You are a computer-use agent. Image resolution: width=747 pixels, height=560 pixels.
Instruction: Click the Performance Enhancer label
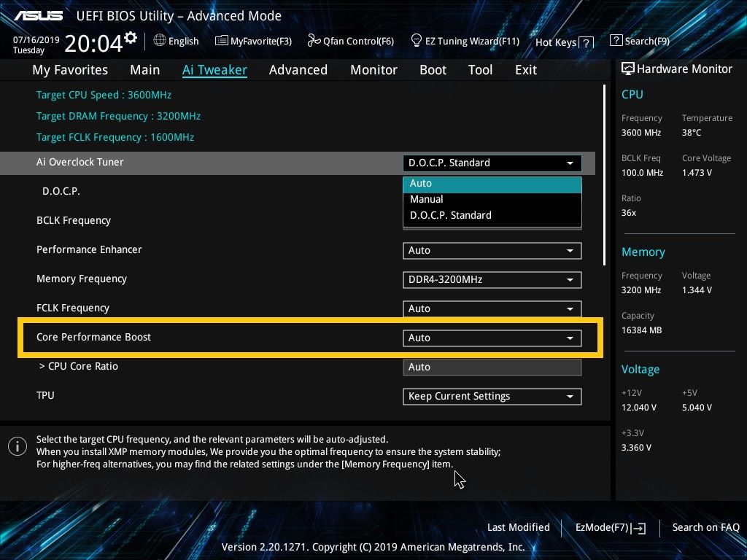(89, 249)
